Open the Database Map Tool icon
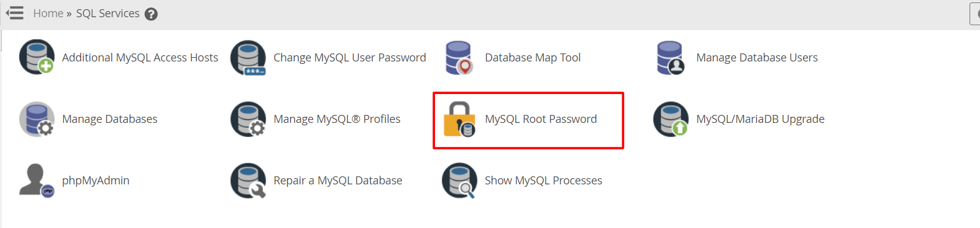 click(x=460, y=58)
